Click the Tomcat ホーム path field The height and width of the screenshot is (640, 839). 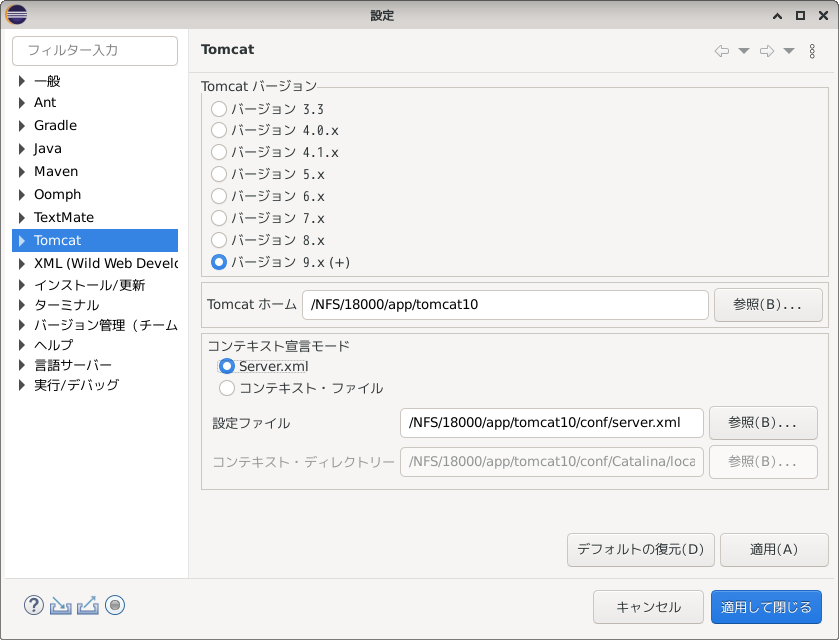tap(505, 305)
